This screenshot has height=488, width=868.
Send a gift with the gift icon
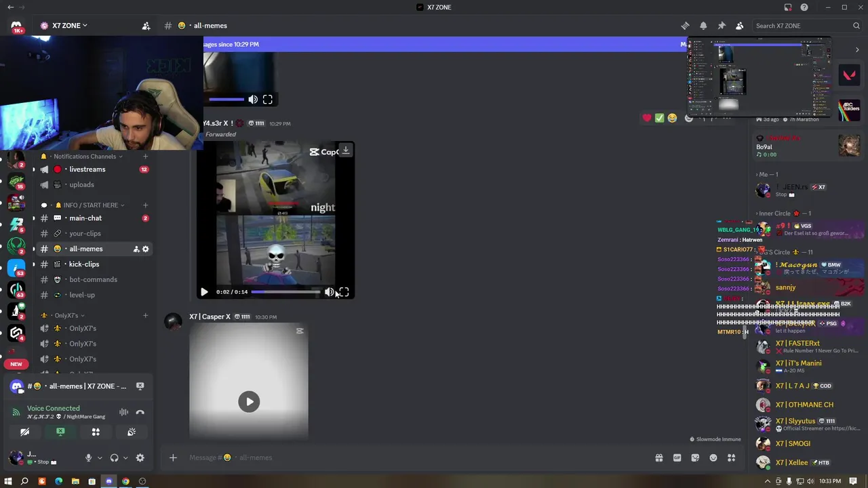[658, 457]
